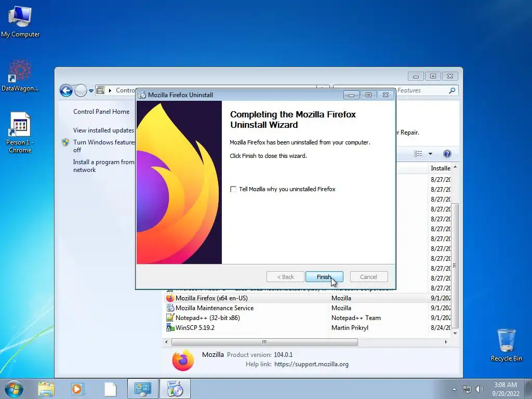532x399 pixels.
Task: Open the Recycle Bin icon
Action: (506, 345)
